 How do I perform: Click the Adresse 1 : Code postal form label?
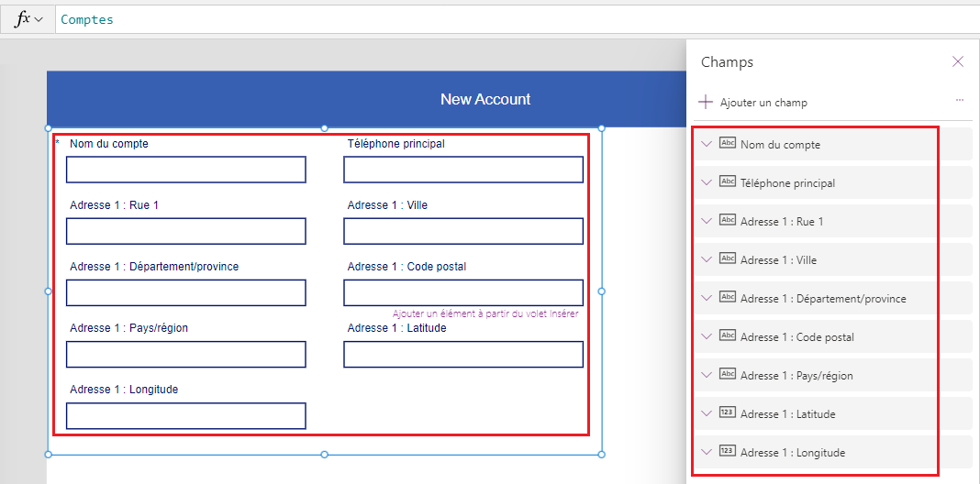406,267
